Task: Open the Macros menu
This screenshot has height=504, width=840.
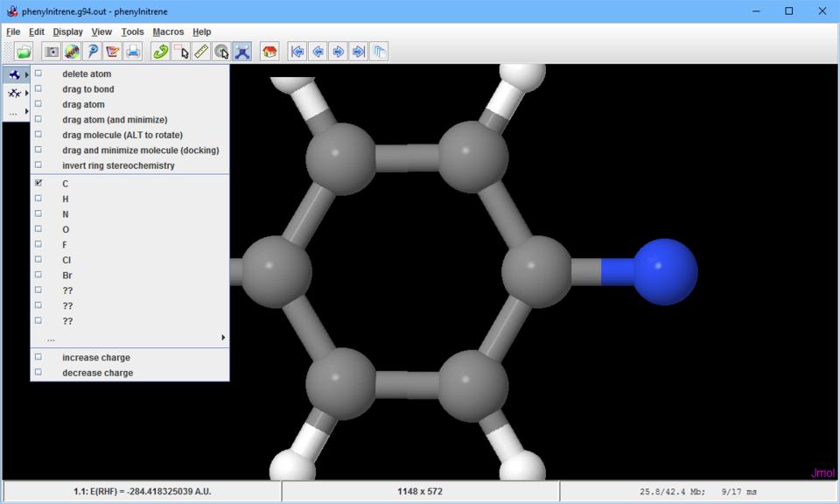Action: [168, 31]
